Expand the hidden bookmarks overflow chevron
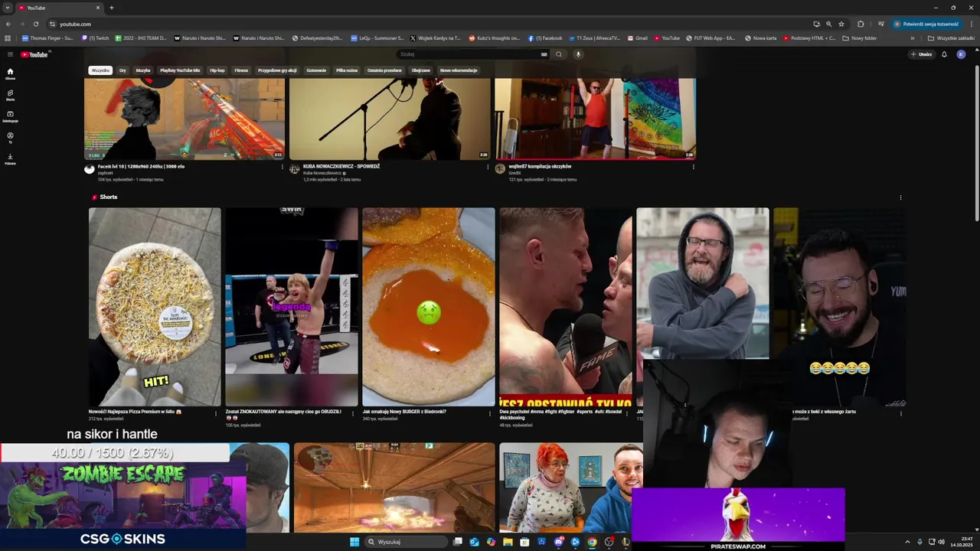The width and height of the screenshot is (980, 551). click(x=912, y=38)
